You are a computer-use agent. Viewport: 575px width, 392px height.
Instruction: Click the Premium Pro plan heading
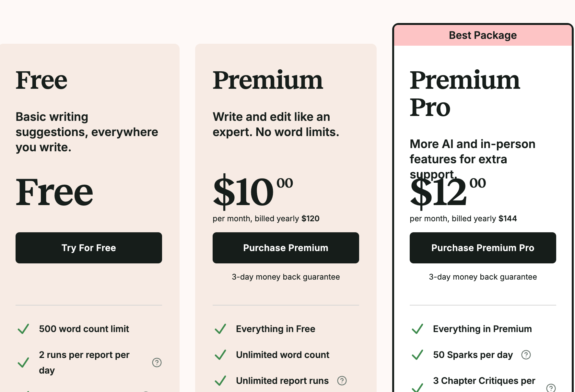[x=464, y=94]
